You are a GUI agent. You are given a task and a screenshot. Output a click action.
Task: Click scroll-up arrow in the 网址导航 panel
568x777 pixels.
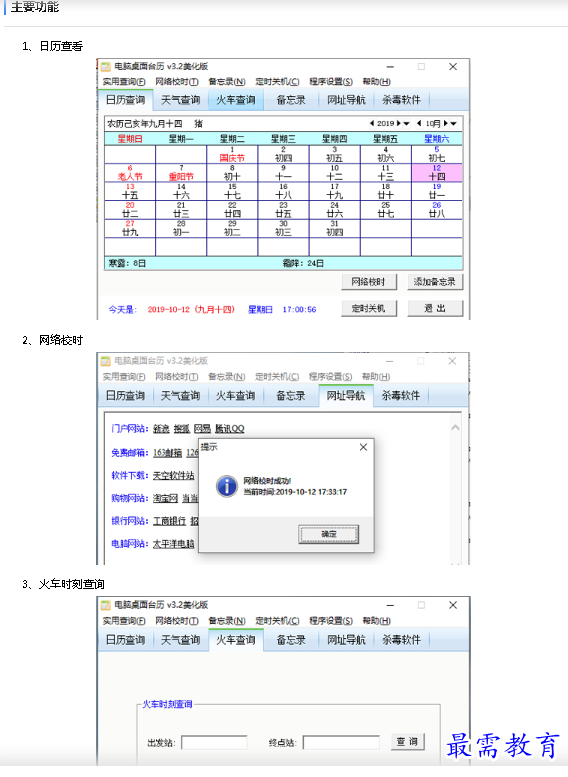coord(455,427)
